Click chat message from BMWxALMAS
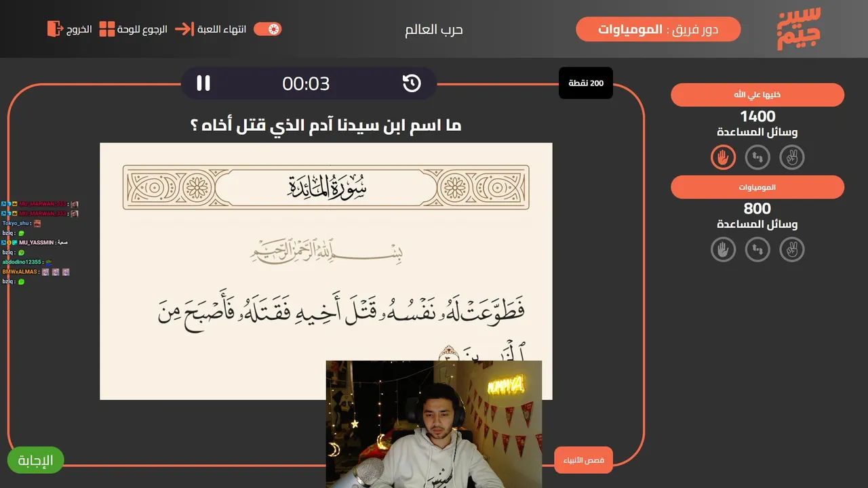 pyautogui.click(x=36, y=272)
